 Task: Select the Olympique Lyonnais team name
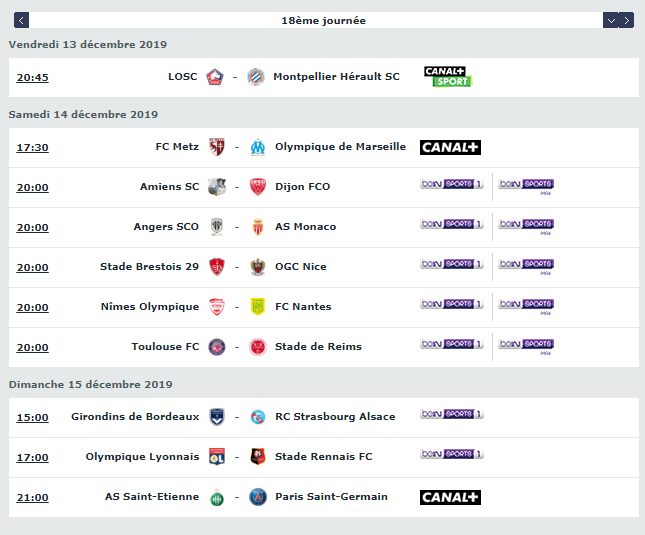point(142,457)
